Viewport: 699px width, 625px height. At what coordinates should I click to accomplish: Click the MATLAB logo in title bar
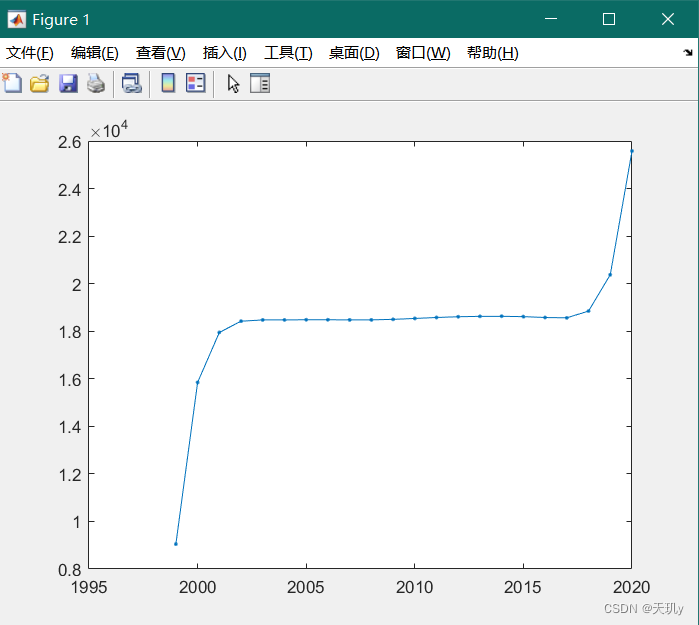pyautogui.click(x=16, y=20)
